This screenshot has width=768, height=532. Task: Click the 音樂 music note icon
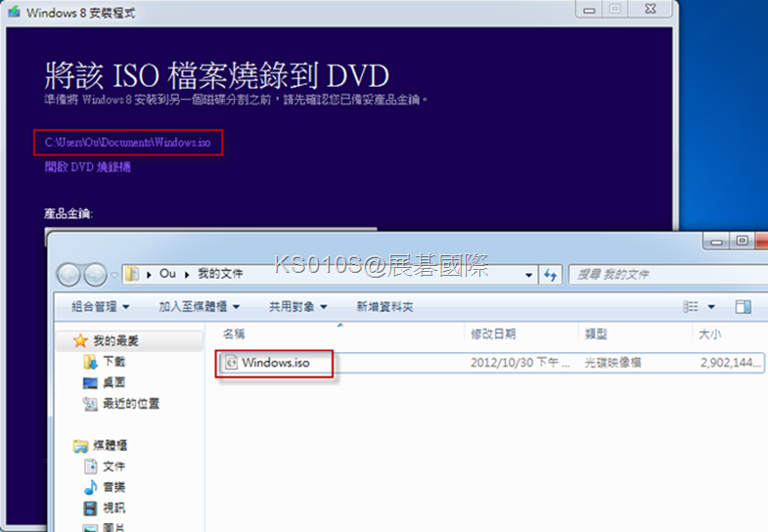91,487
